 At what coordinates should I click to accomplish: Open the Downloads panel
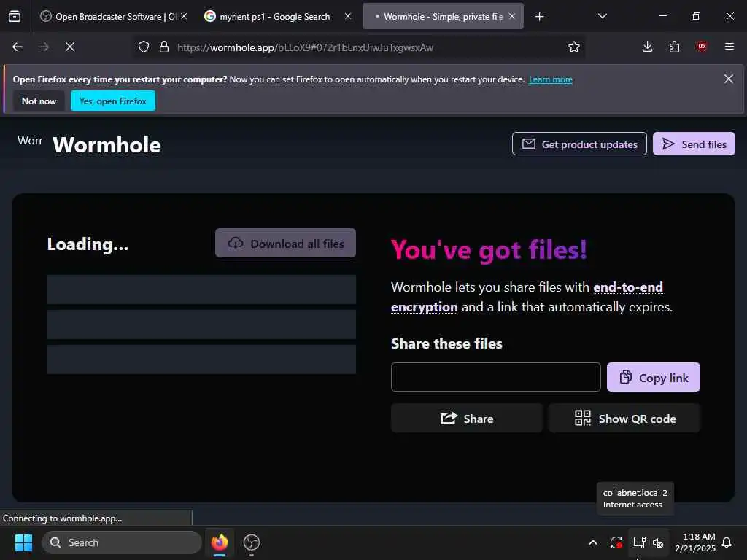[x=647, y=47]
